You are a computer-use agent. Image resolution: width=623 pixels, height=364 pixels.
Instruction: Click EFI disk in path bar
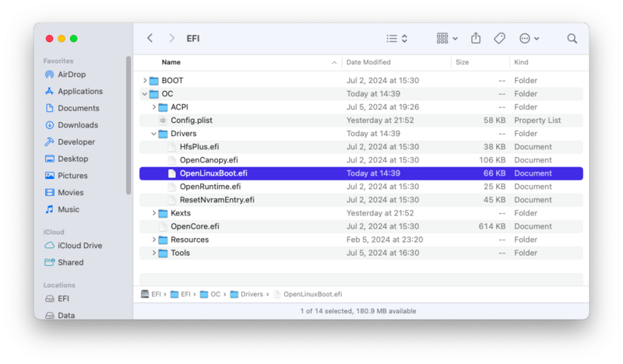(151, 294)
